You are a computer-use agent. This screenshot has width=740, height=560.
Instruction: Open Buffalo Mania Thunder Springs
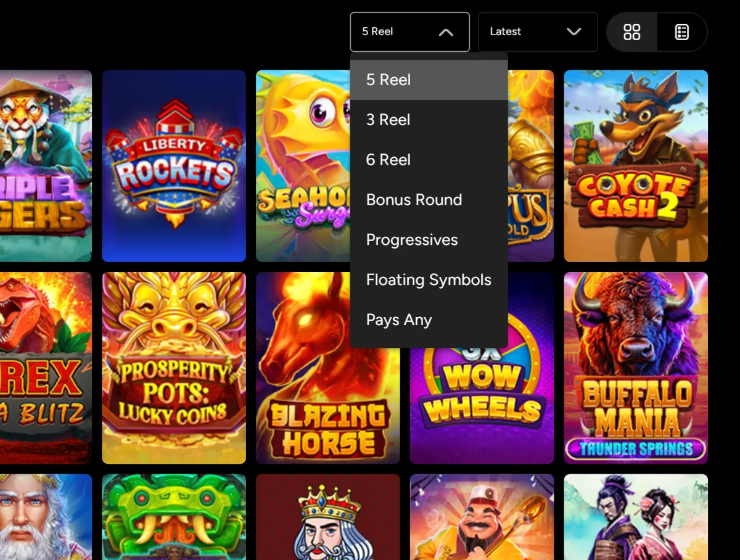coord(636,368)
